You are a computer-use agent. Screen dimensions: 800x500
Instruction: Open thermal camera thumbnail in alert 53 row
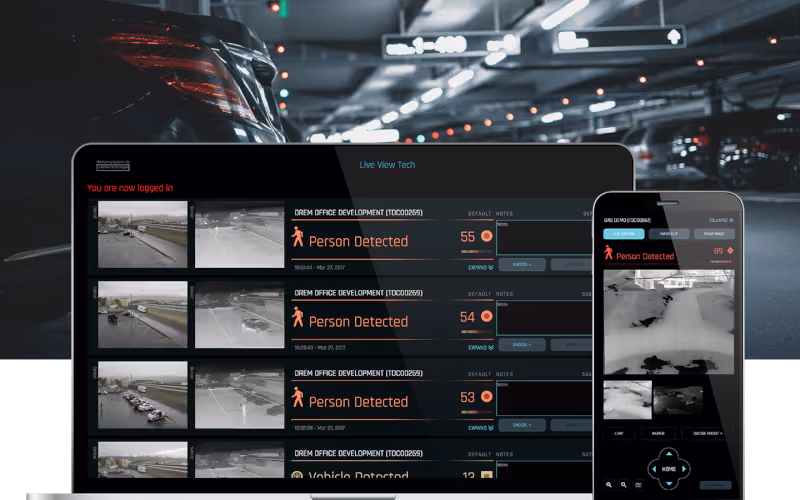tap(240, 394)
